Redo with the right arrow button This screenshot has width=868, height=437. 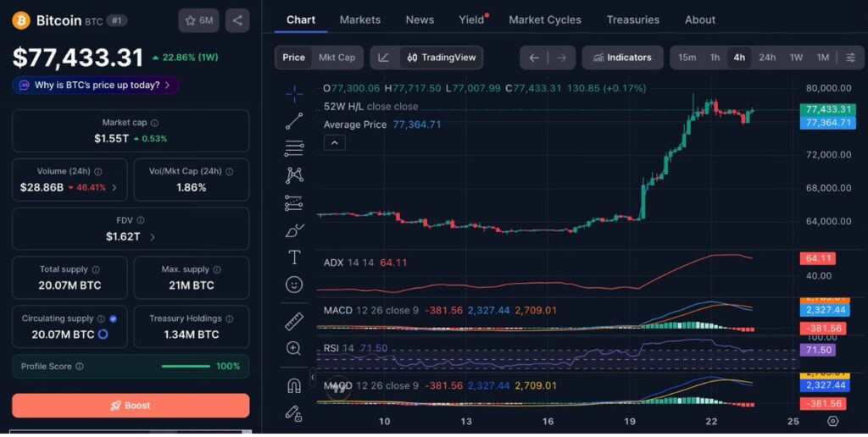tap(561, 58)
